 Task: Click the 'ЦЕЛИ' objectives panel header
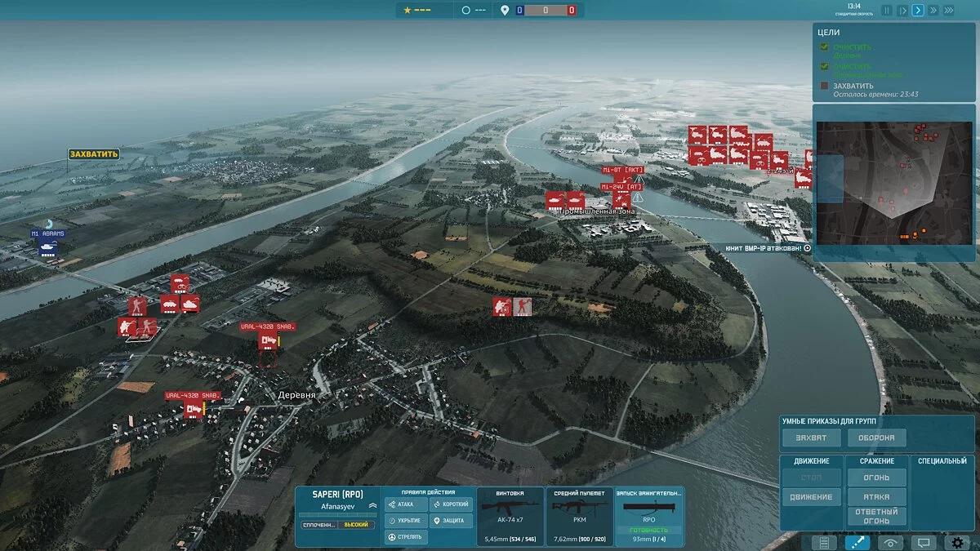click(828, 31)
